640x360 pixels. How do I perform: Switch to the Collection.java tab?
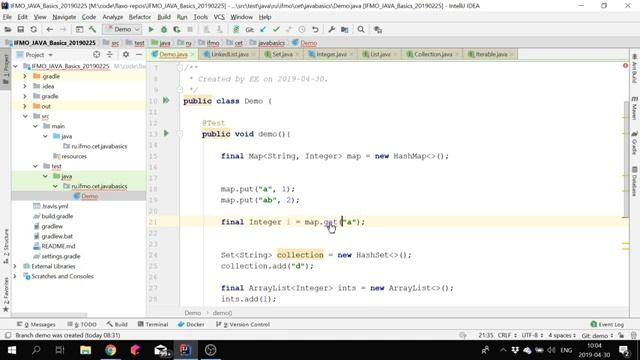[433, 54]
